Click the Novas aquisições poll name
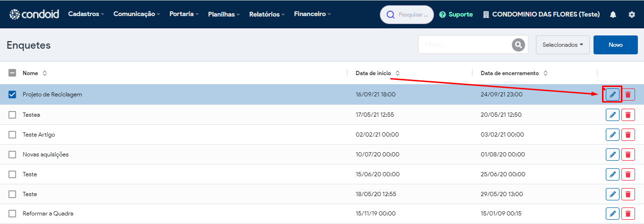This screenshot has height=224, width=644. tap(46, 155)
